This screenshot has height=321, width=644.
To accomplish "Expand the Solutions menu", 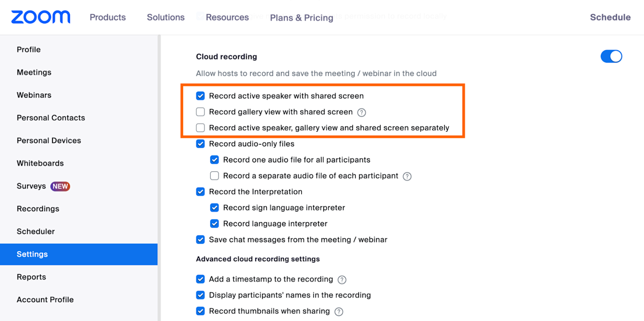I will pyautogui.click(x=166, y=17).
